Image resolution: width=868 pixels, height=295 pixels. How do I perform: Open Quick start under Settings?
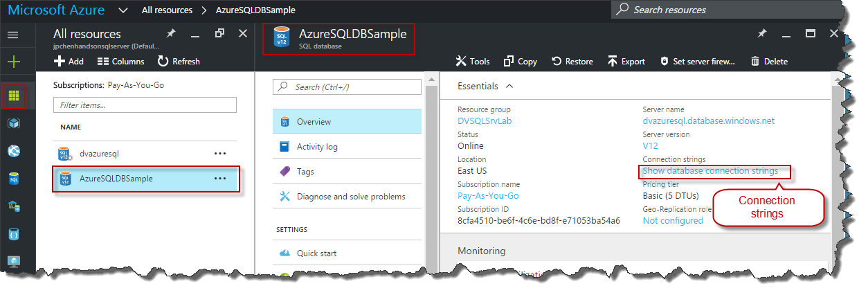coord(347,253)
